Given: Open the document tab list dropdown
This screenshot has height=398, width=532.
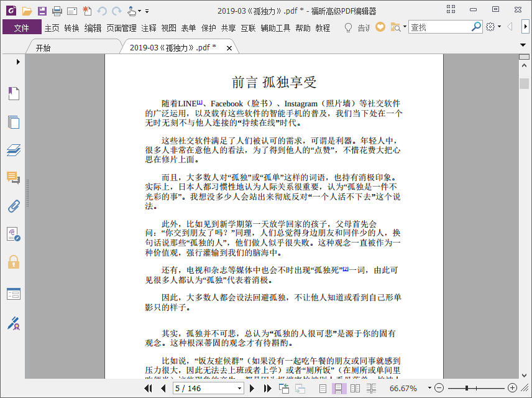Looking at the screenshot, I should (x=523, y=45).
